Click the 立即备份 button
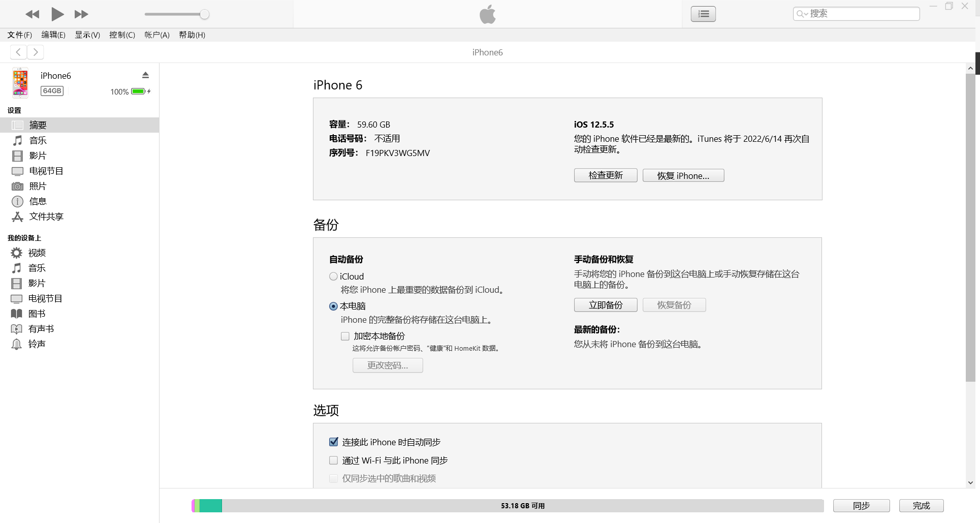 [606, 305]
